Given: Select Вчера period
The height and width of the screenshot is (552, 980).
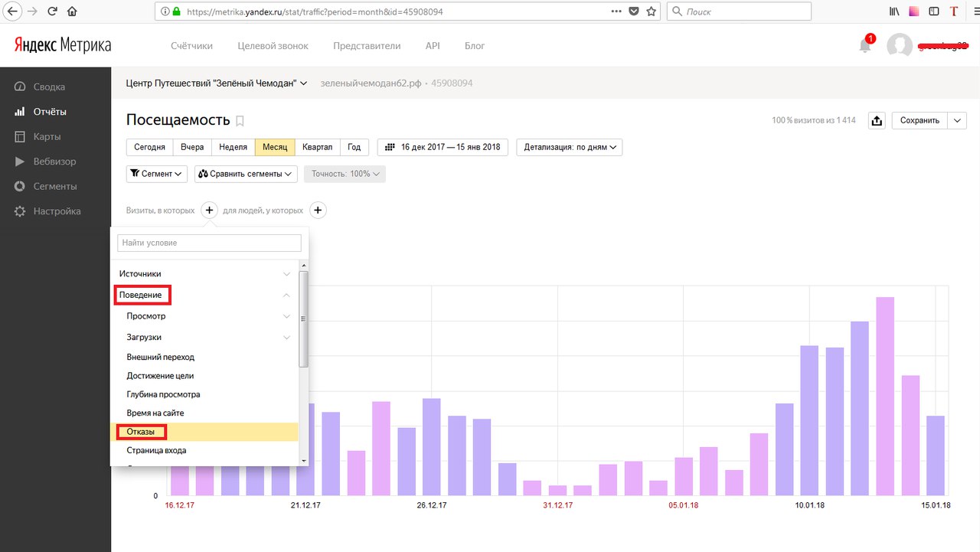Looking at the screenshot, I should (192, 147).
